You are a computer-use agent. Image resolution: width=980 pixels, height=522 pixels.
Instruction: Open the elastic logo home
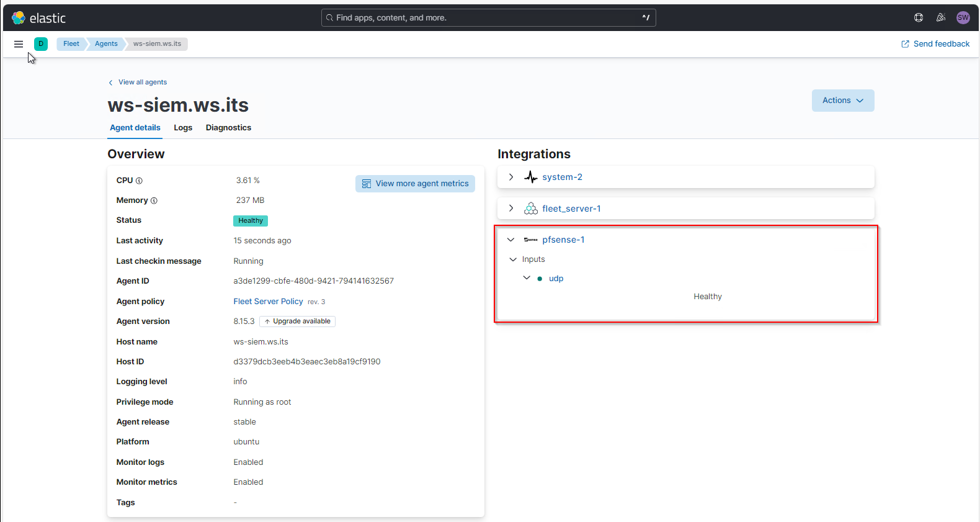38,18
